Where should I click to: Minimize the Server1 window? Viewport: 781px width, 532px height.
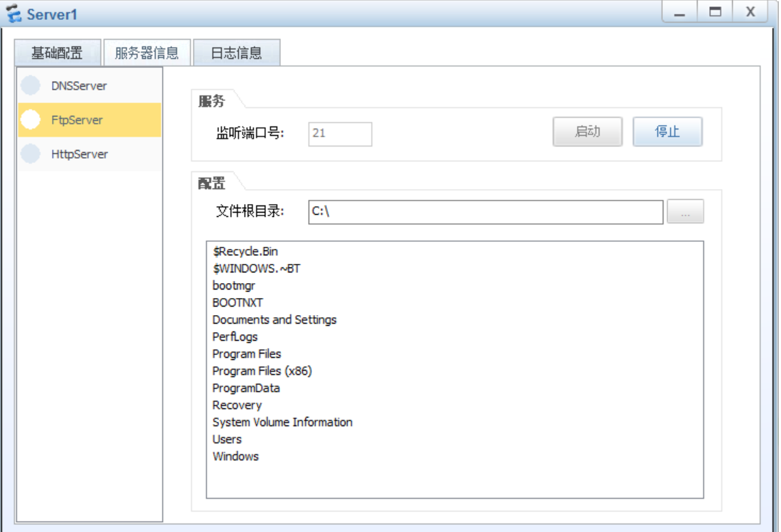(679, 12)
